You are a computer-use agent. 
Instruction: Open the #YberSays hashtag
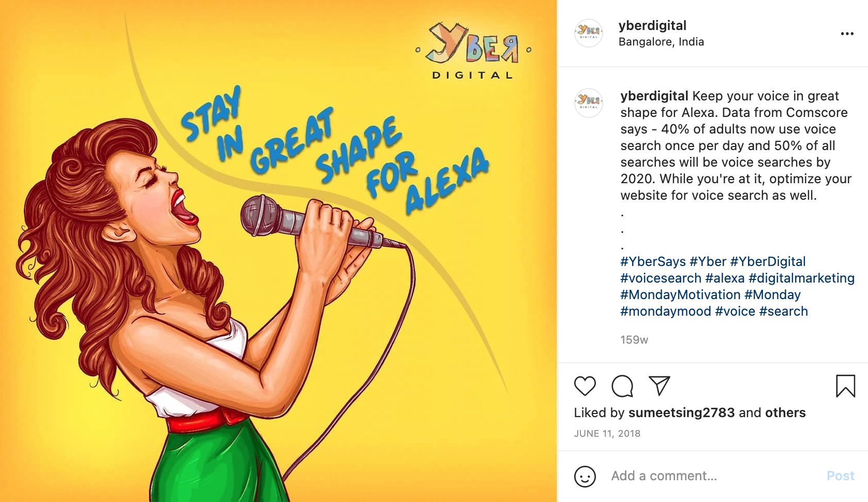[x=653, y=262]
